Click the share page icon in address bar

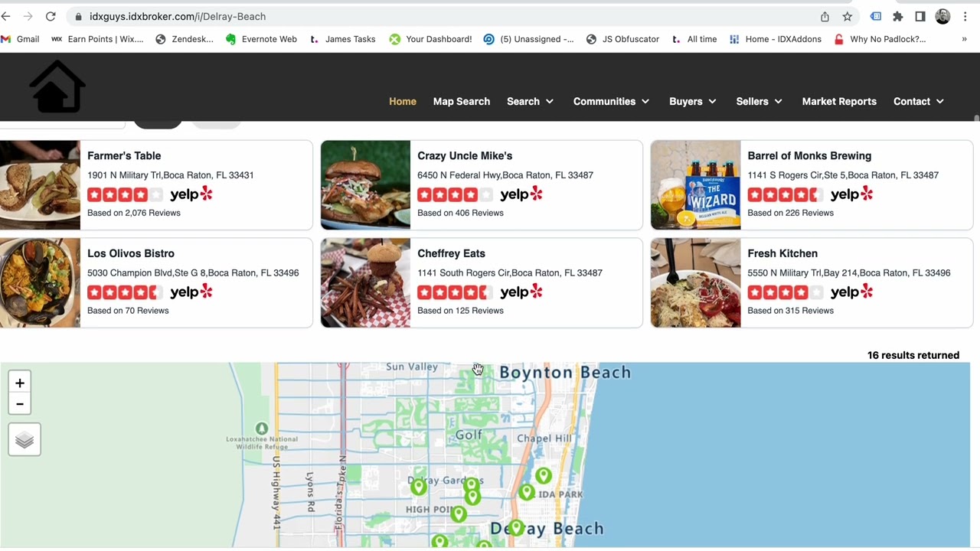(825, 16)
